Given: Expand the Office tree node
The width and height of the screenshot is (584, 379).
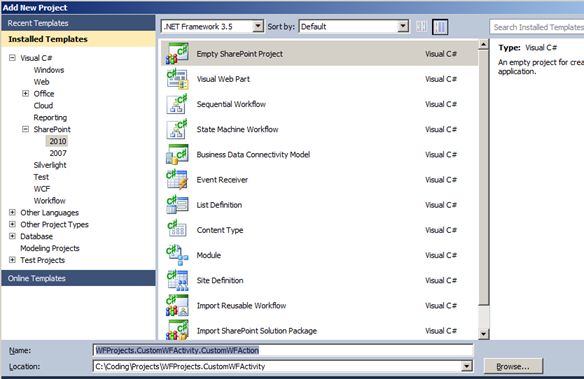Looking at the screenshot, I should pos(25,93).
